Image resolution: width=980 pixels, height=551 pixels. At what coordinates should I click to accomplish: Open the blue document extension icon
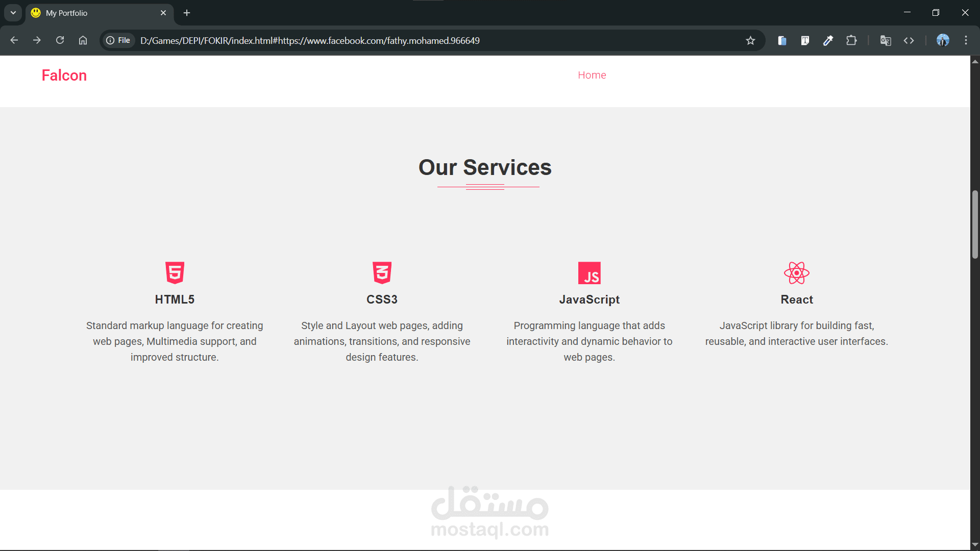(x=782, y=40)
